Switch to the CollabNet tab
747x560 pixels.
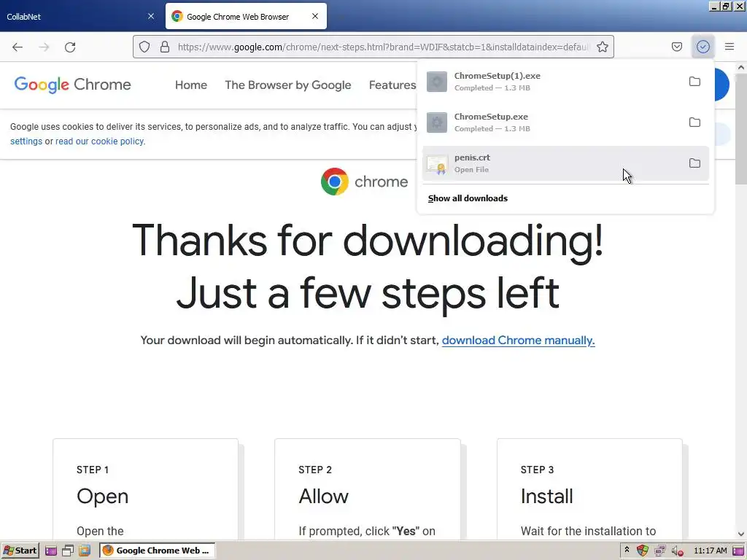pyautogui.click(x=80, y=16)
